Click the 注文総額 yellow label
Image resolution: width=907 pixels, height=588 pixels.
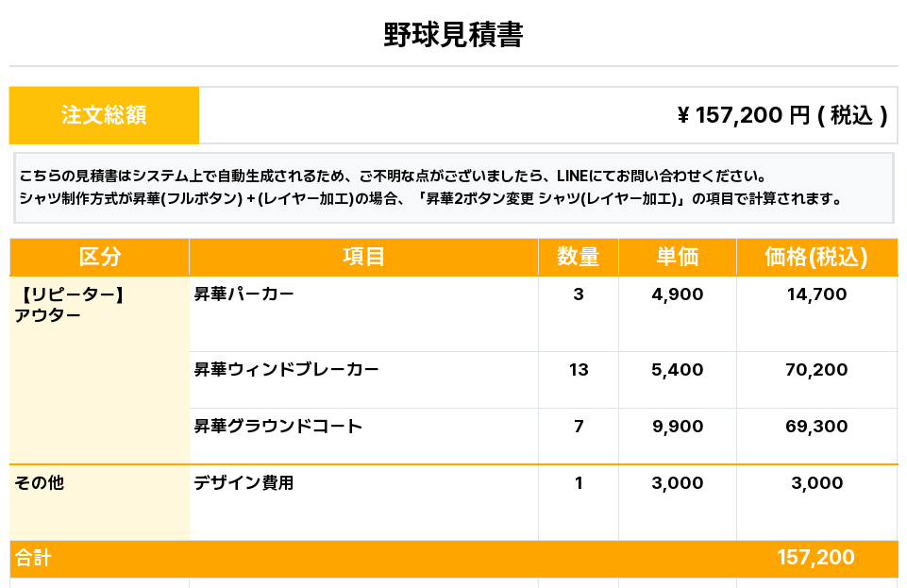coord(104,115)
